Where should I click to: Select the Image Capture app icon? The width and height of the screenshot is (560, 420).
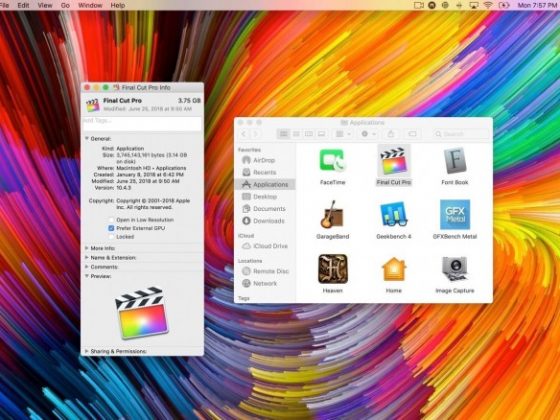[455, 269]
